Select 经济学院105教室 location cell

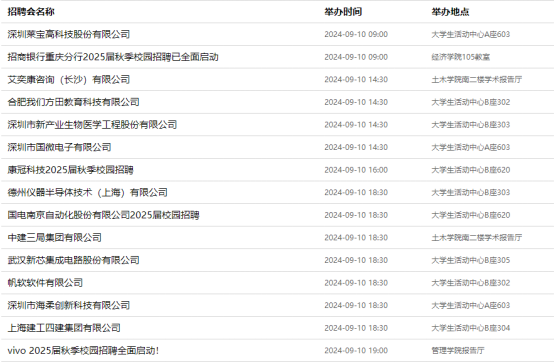point(461,57)
